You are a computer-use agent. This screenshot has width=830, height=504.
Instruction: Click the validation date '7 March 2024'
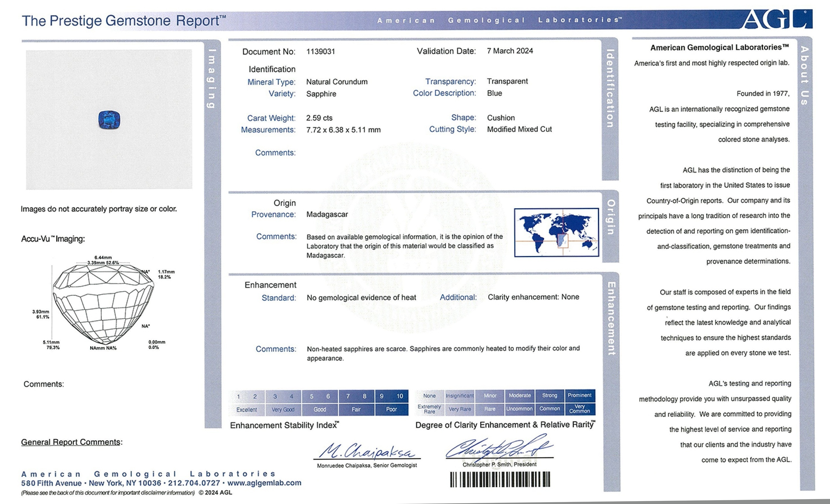[510, 51]
